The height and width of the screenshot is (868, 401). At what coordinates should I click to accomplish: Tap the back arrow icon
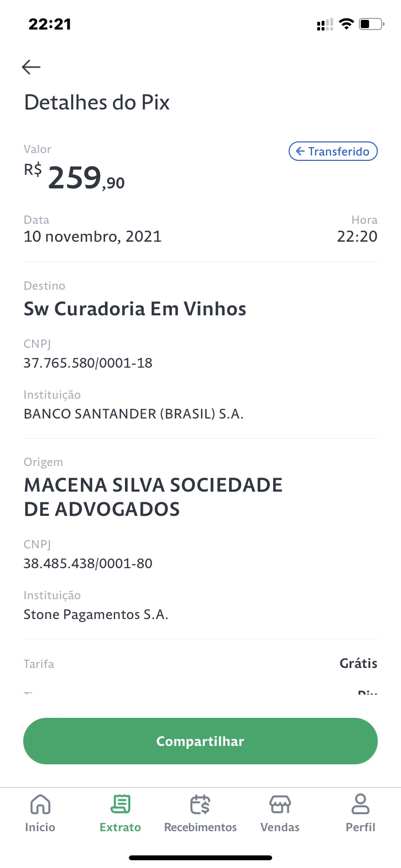tap(31, 67)
